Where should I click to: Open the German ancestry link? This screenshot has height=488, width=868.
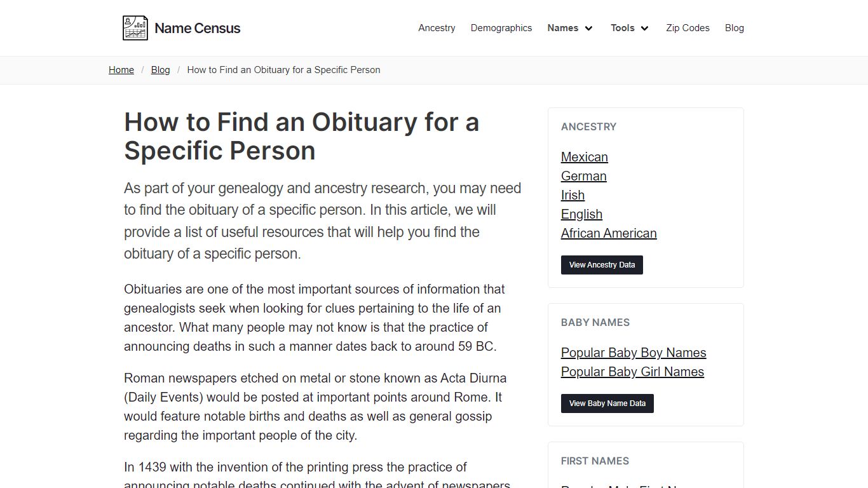(584, 176)
